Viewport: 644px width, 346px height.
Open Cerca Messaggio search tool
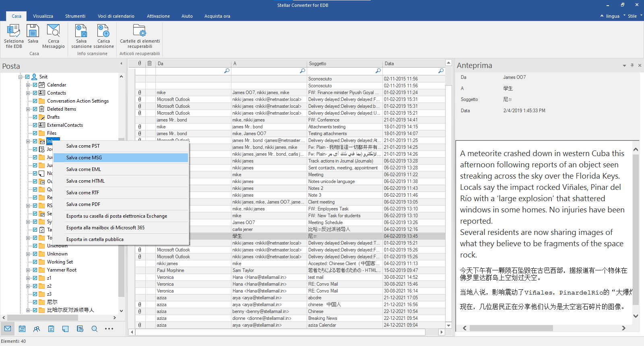point(54,36)
